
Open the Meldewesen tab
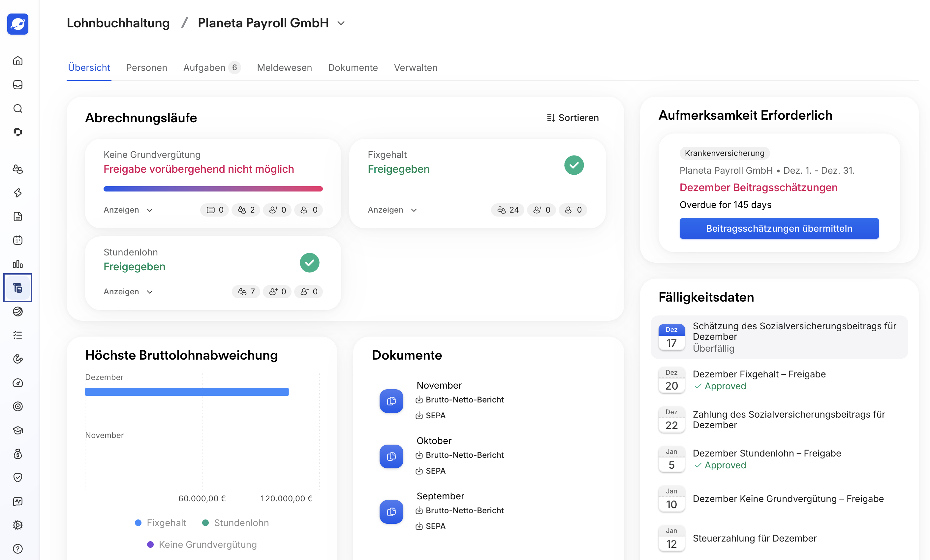(x=284, y=68)
